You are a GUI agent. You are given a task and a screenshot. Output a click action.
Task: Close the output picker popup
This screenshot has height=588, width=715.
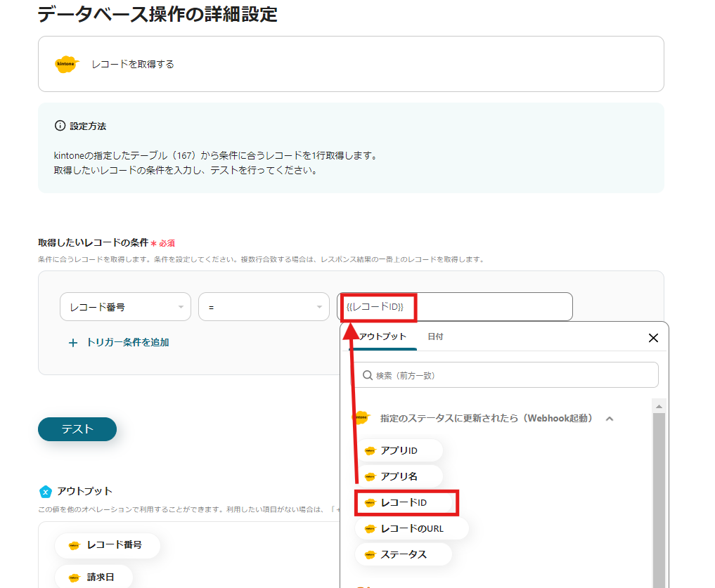[653, 338]
